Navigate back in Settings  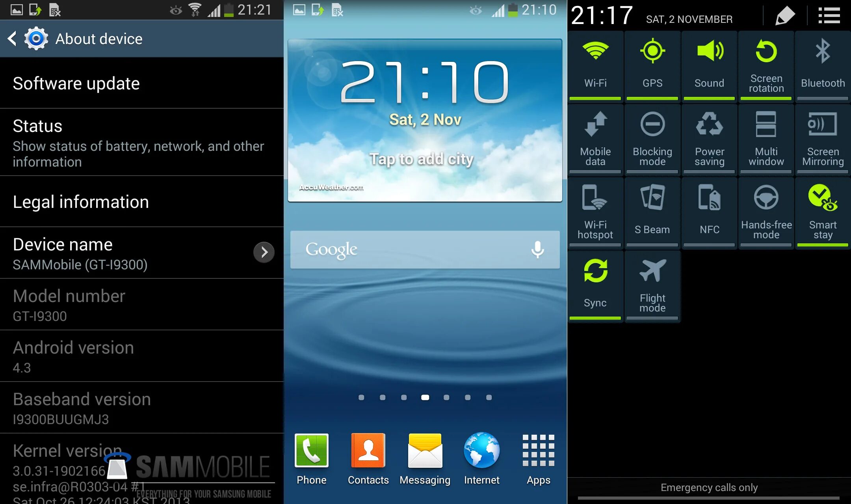(x=11, y=38)
